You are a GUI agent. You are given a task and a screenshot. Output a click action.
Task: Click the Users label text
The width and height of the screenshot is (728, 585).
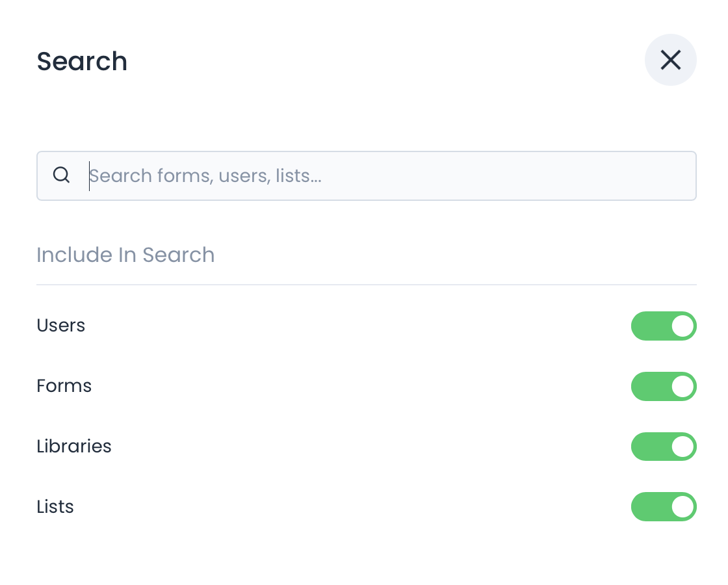pos(61,325)
